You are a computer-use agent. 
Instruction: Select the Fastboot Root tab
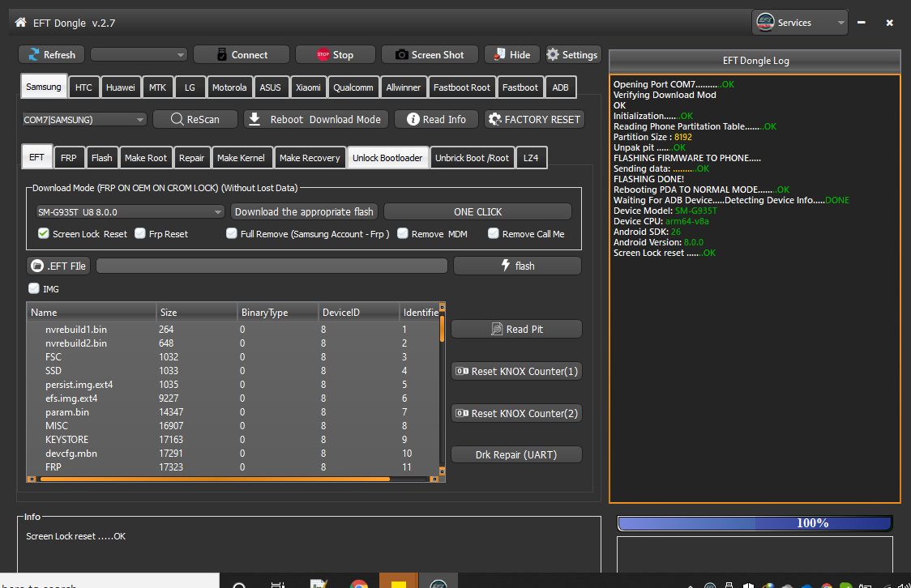[x=462, y=87]
